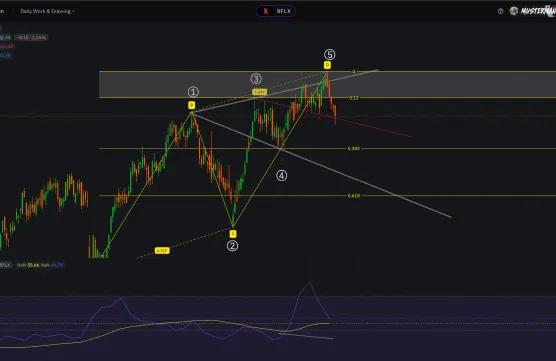Open the Musterman account name
The height and width of the screenshot is (361, 556).
click(538, 11)
